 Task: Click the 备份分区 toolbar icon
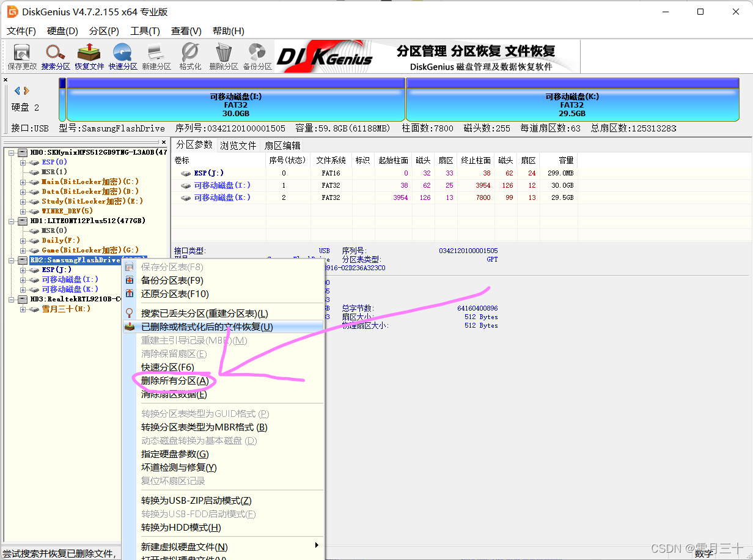(x=257, y=56)
